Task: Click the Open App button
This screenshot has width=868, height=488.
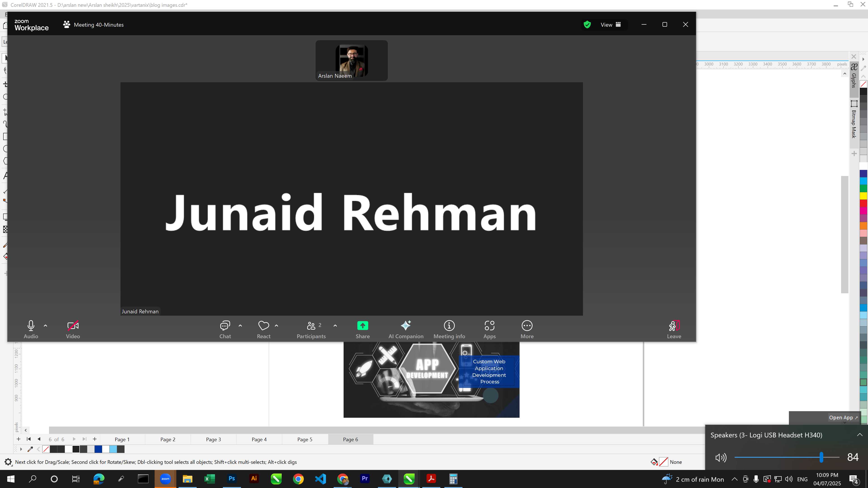Action: coord(843,418)
